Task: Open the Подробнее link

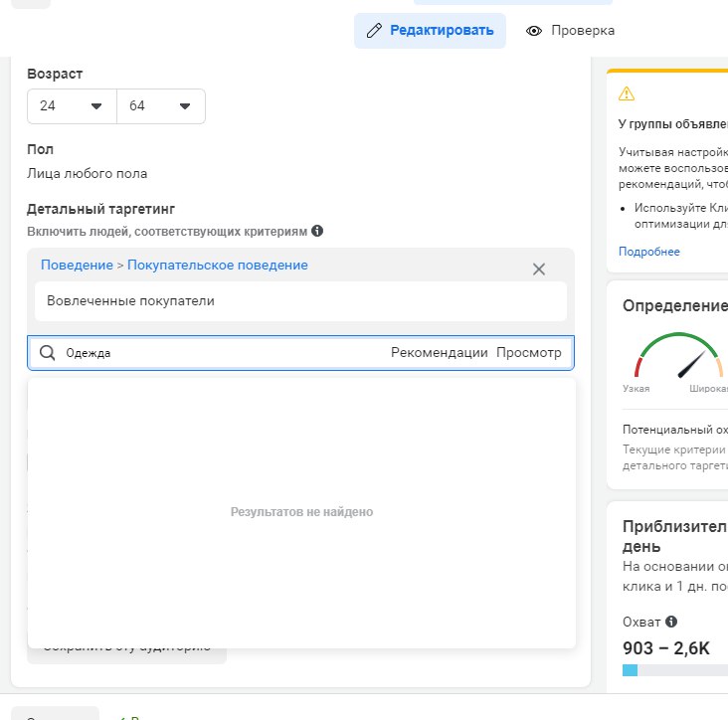Action: (x=649, y=252)
